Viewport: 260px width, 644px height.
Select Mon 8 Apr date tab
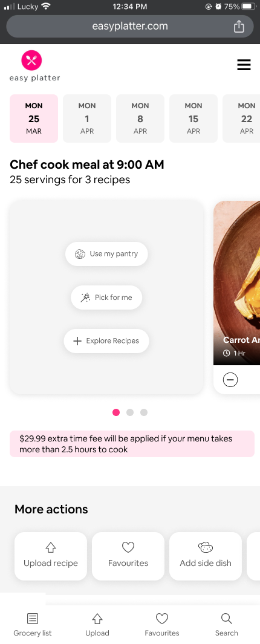point(140,119)
